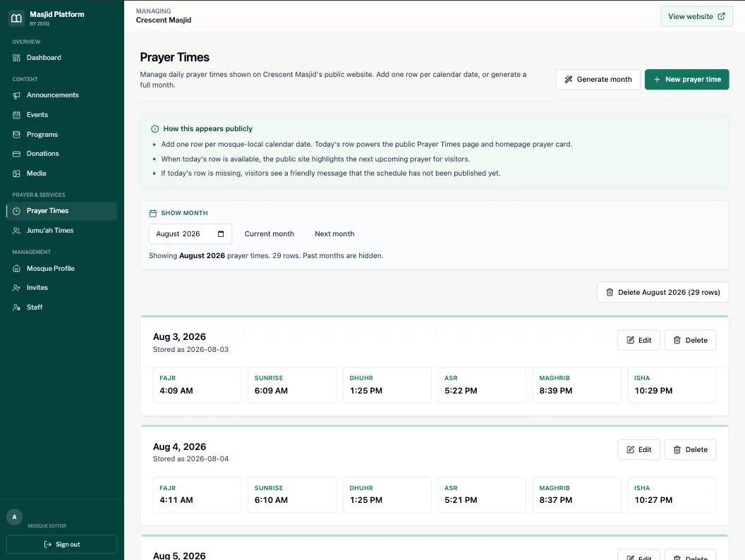
Task: Click the Jumu'ah Times people icon
Action: coord(17,231)
